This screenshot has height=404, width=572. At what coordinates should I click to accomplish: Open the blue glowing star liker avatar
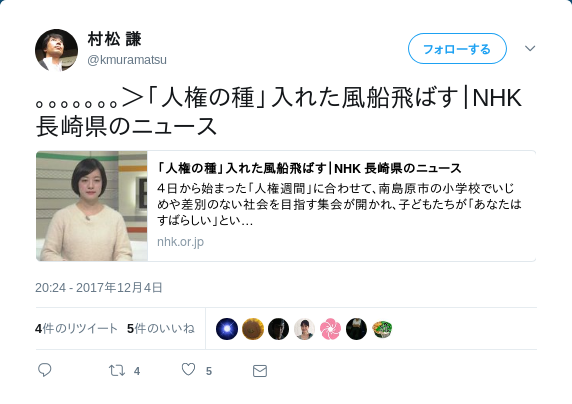pos(227,329)
